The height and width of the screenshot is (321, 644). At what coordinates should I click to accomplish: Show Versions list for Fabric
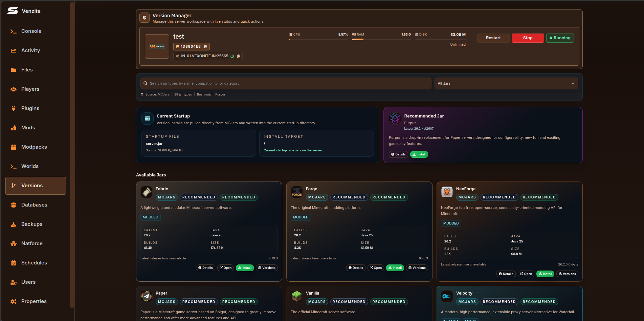267,268
